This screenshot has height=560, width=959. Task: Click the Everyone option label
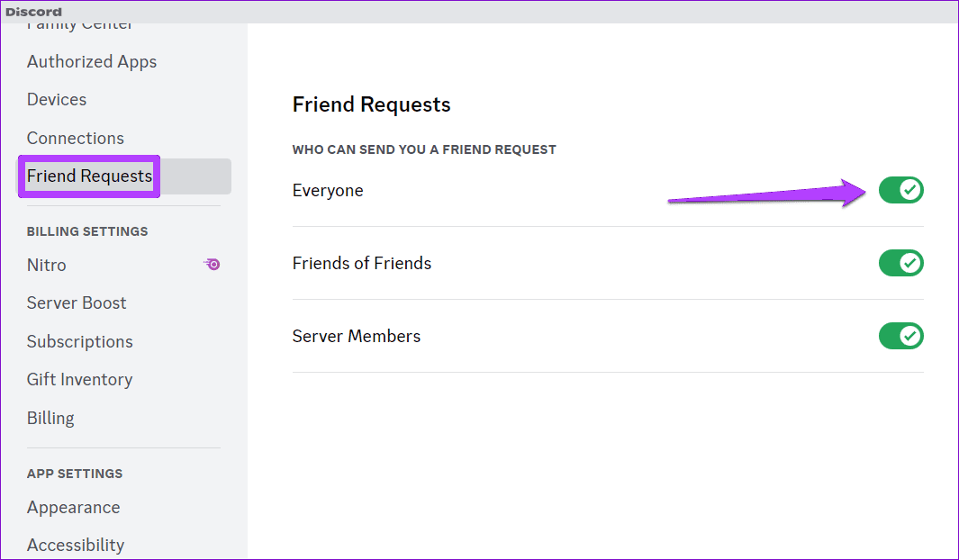click(x=327, y=190)
